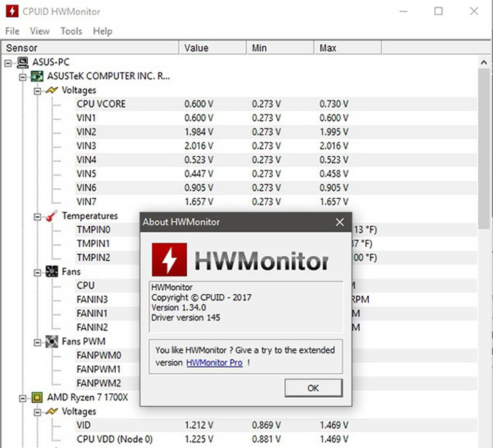Click the HWMonitor logo in About dialog

(x=169, y=260)
